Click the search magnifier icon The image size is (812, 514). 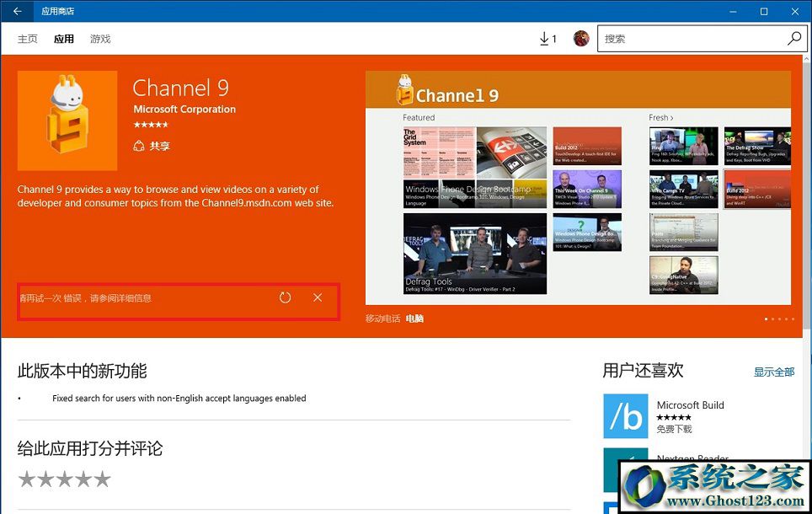793,39
